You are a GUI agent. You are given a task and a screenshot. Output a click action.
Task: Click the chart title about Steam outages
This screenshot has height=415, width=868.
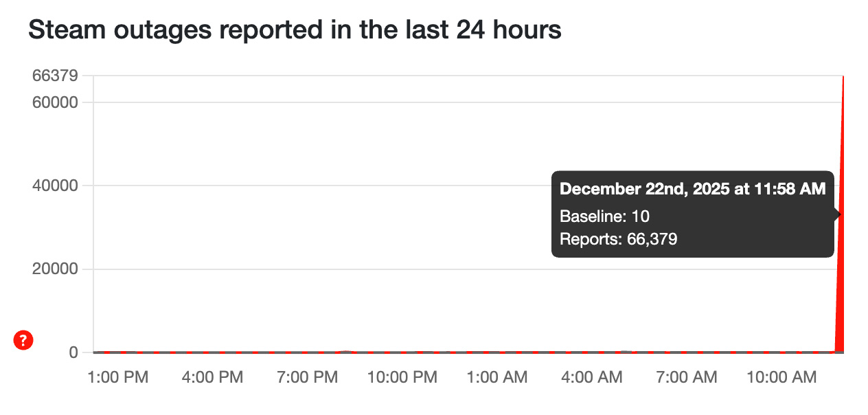click(x=295, y=30)
